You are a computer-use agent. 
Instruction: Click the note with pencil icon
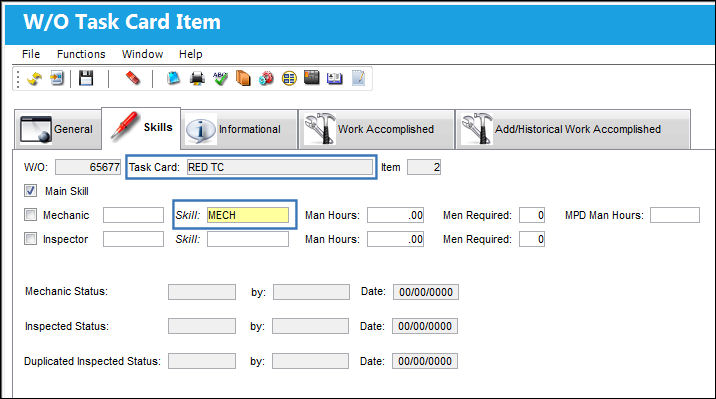(358, 78)
